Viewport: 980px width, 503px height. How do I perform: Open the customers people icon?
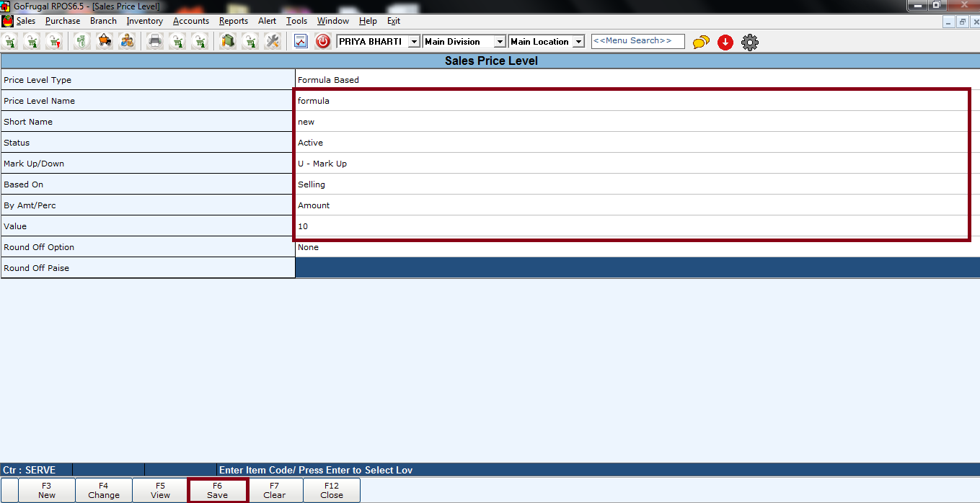(x=127, y=41)
